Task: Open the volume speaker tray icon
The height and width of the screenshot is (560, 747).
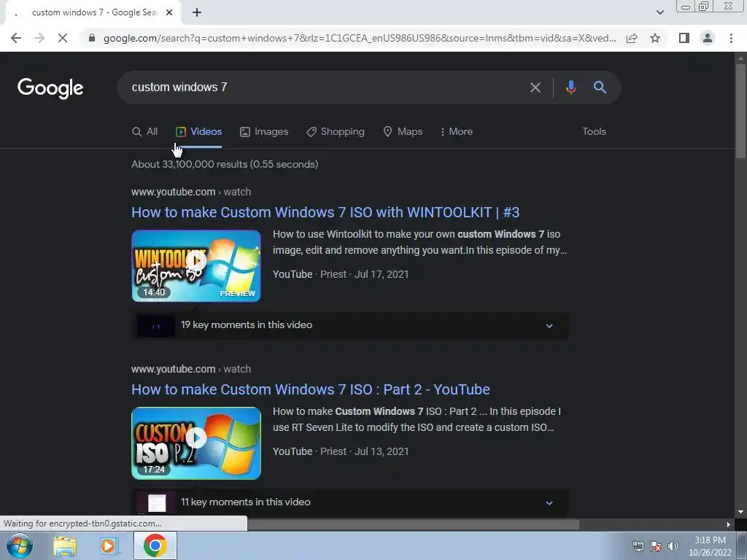Action: (x=673, y=546)
